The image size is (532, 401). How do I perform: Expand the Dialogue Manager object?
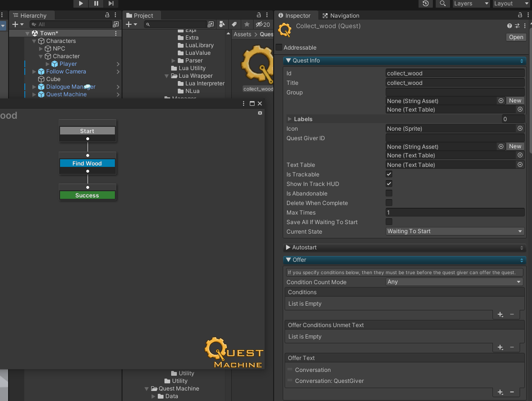click(x=34, y=87)
